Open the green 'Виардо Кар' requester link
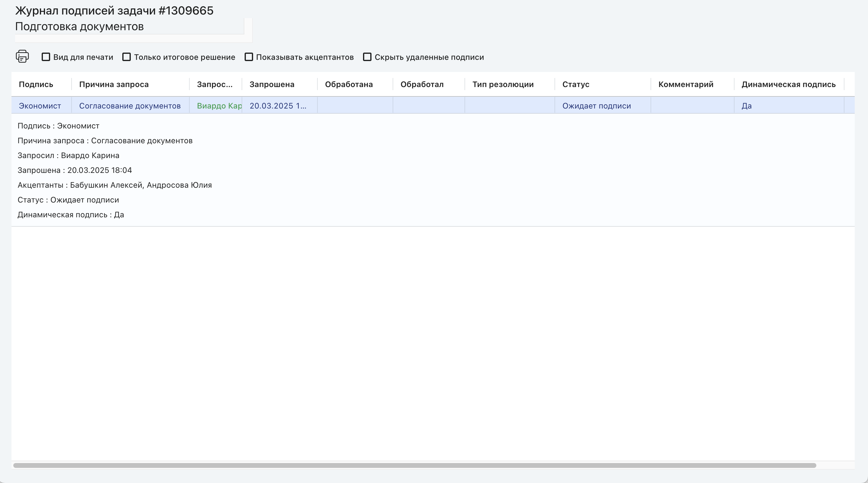868x483 pixels. 219,106
